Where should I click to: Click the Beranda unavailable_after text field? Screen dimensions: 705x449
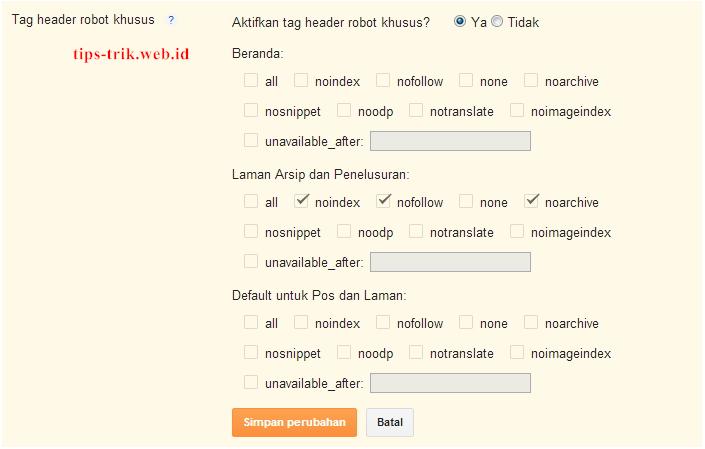coord(450,141)
